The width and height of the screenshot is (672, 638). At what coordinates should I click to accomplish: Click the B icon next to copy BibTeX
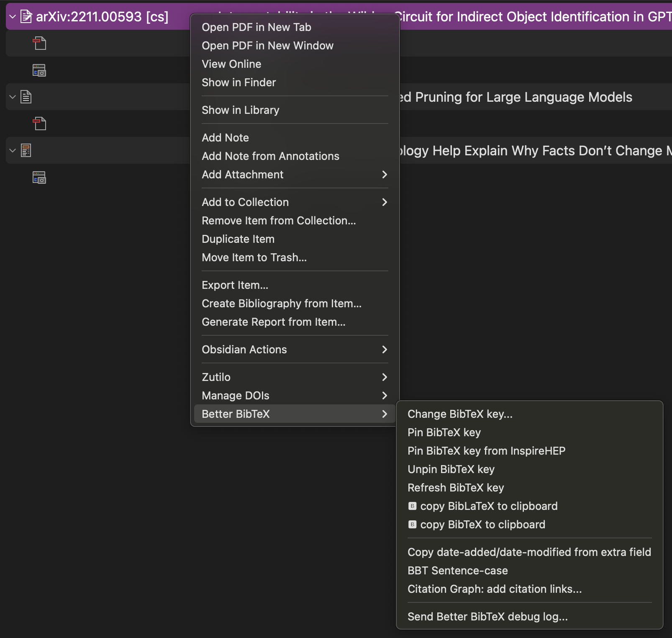click(x=412, y=525)
